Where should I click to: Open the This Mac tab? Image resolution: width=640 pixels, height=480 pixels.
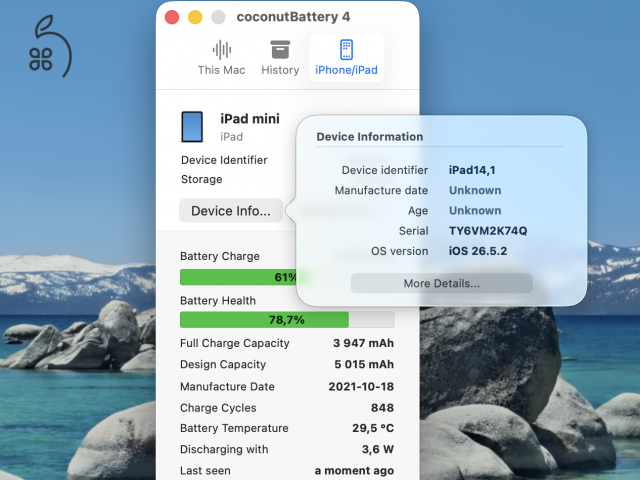[221, 58]
